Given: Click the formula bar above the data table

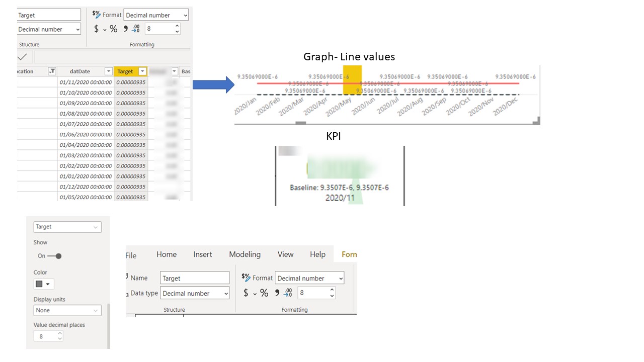Looking at the screenshot, I should coord(112,57).
